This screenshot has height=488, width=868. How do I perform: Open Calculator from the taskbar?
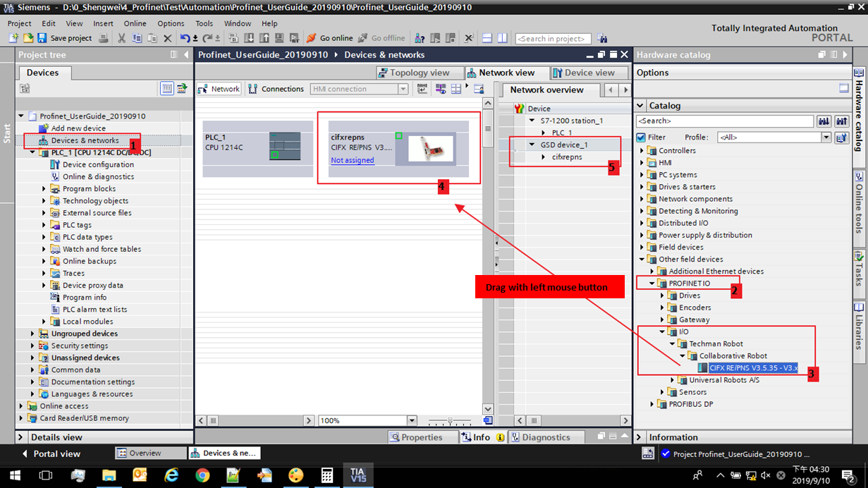click(x=326, y=475)
